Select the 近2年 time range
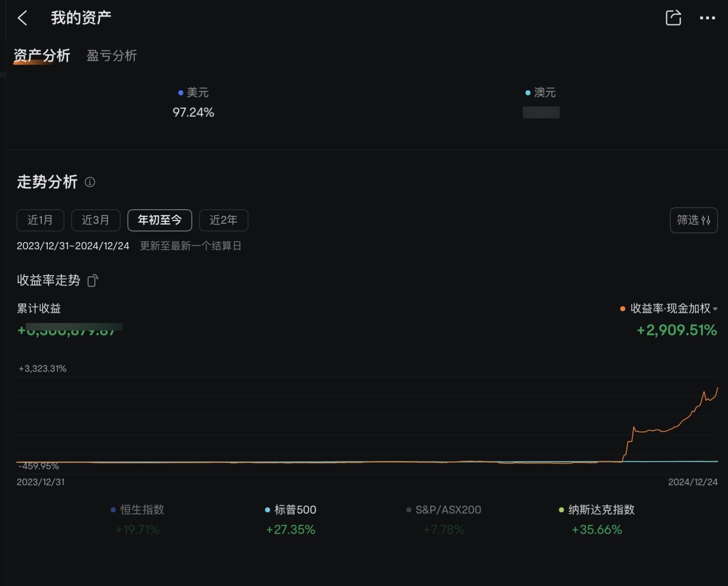The width and height of the screenshot is (728, 586). click(223, 220)
